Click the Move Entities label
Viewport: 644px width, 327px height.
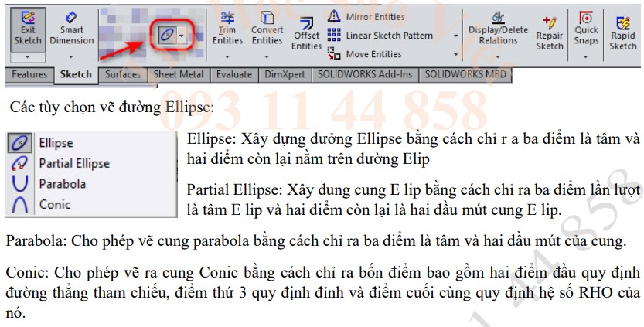373,54
